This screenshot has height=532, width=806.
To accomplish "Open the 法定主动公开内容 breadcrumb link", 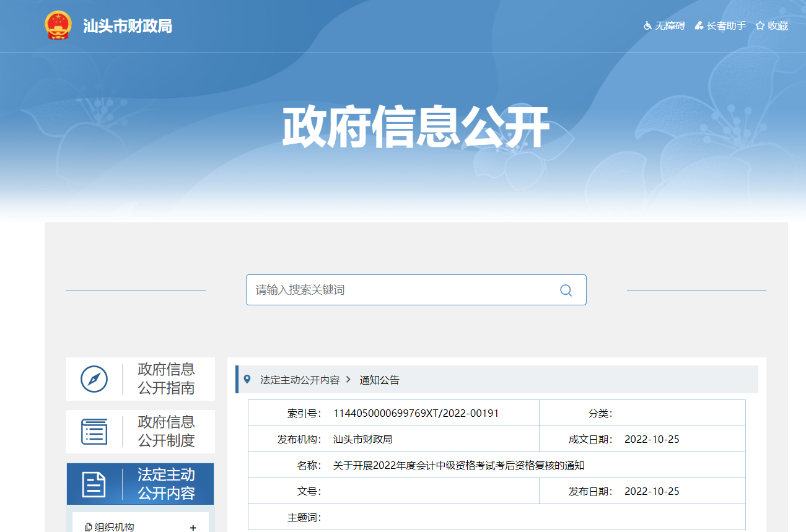I will click(299, 379).
